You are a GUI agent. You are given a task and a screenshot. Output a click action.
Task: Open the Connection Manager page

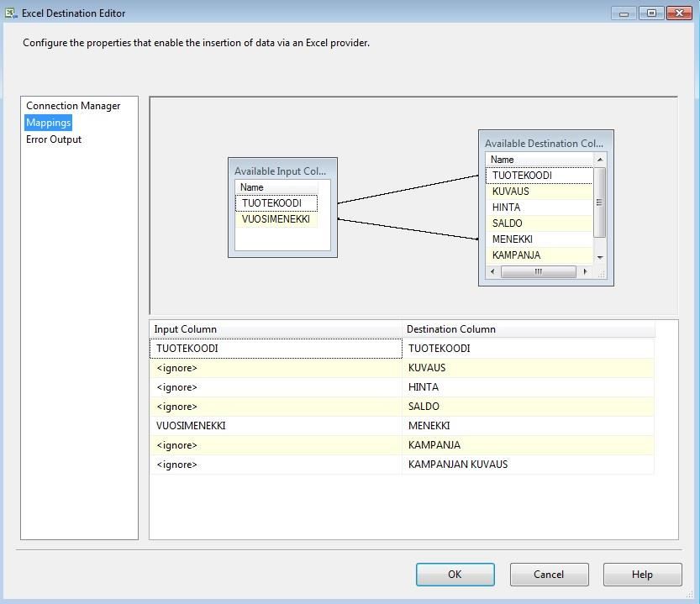(x=73, y=106)
